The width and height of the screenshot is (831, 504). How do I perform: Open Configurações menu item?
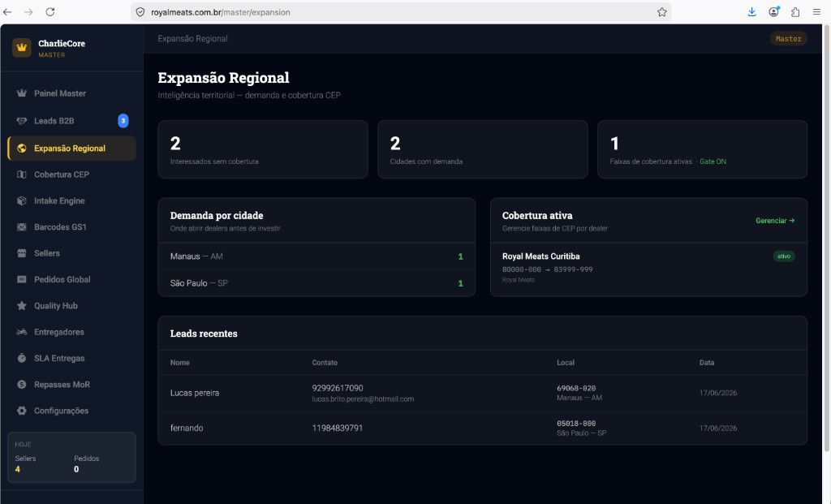(x=71, y=411)
